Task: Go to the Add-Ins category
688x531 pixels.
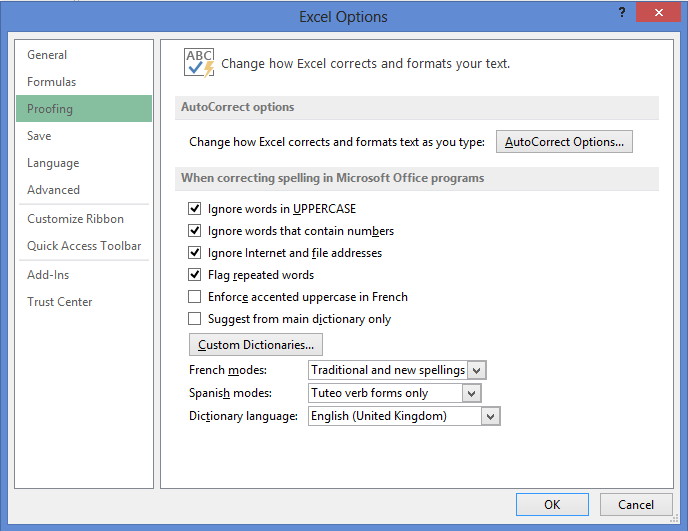Action: point(84,275)
